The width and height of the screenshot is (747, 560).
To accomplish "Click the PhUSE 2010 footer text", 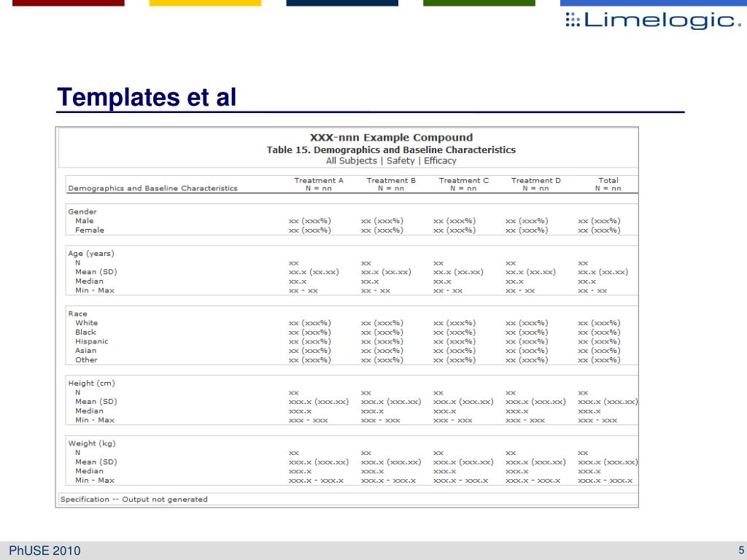I will click(44, 551).
